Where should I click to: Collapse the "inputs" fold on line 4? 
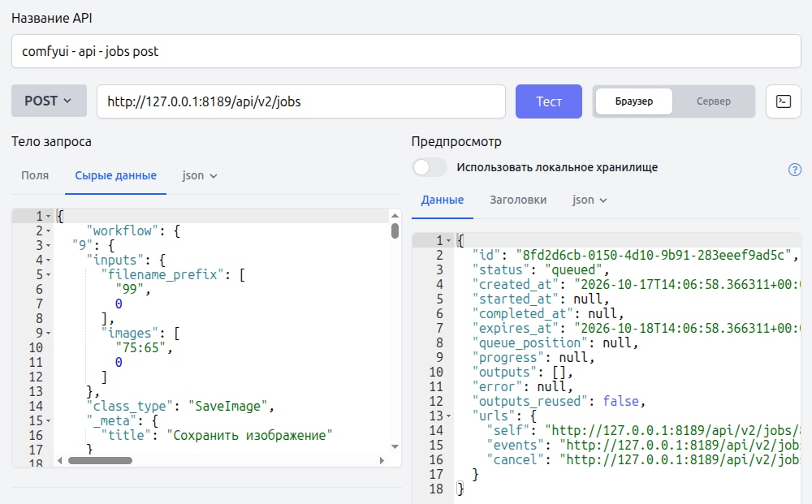(x=49, y=261)
